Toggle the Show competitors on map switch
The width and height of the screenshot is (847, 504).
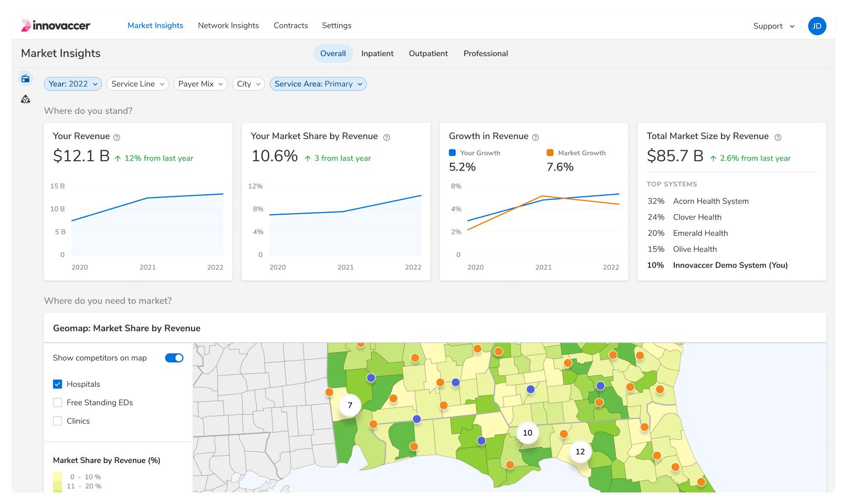pyautogui.click(x=174, y=358)
